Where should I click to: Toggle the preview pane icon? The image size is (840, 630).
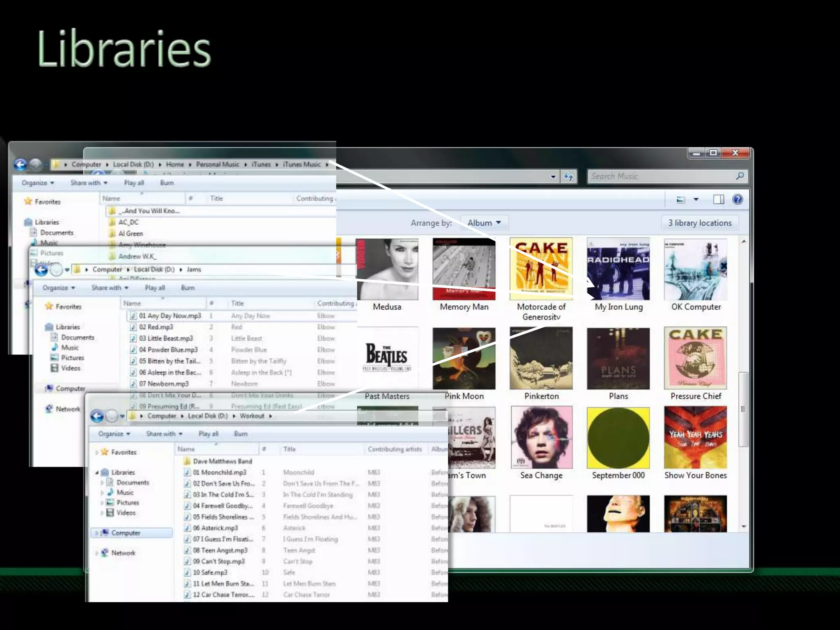(718, 199)
